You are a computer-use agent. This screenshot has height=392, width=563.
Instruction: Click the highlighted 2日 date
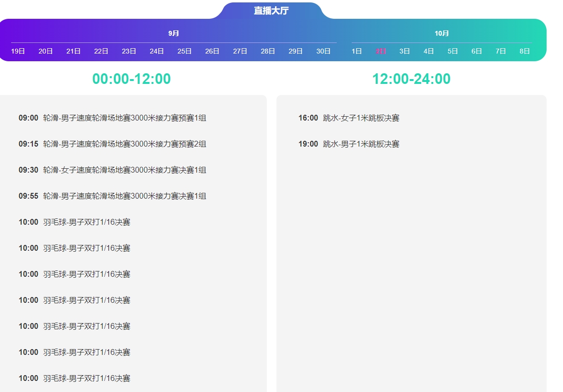click(x=381, y=51)
